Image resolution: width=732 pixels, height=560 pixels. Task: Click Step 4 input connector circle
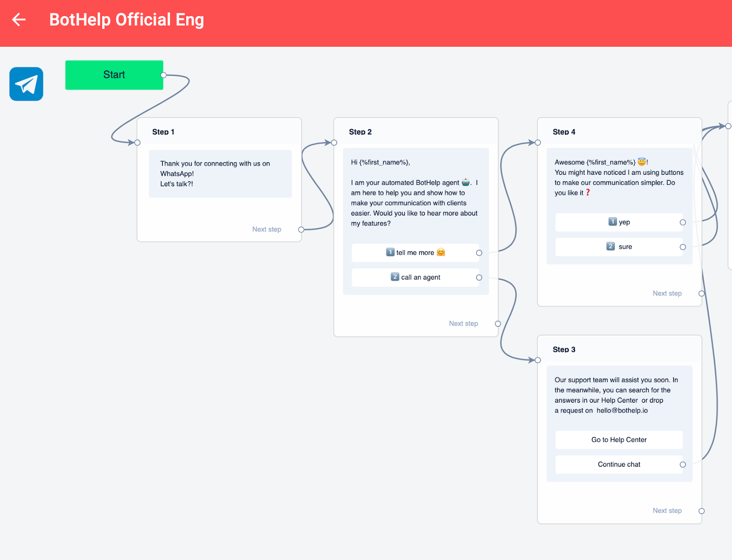click(538, 143)
